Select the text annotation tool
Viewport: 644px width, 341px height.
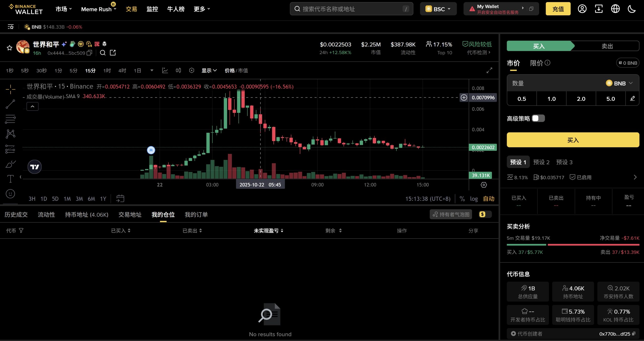[10, 179]
